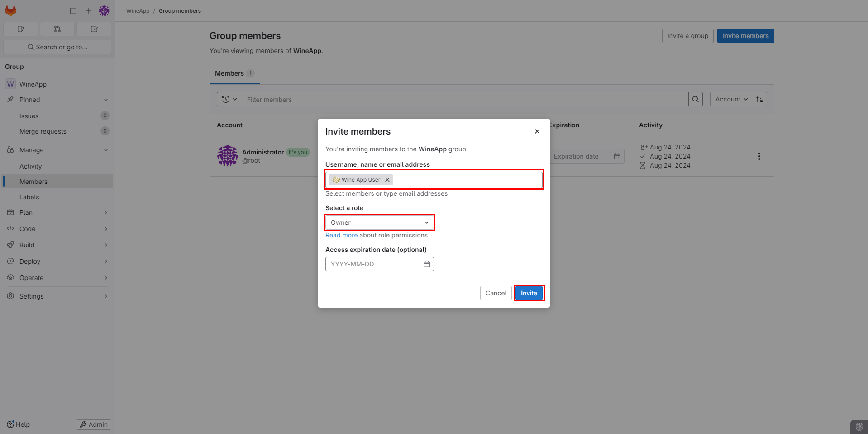Click the GitLab fox logo
The height and width of the screenshot is (434, 868).
(10, 10)
